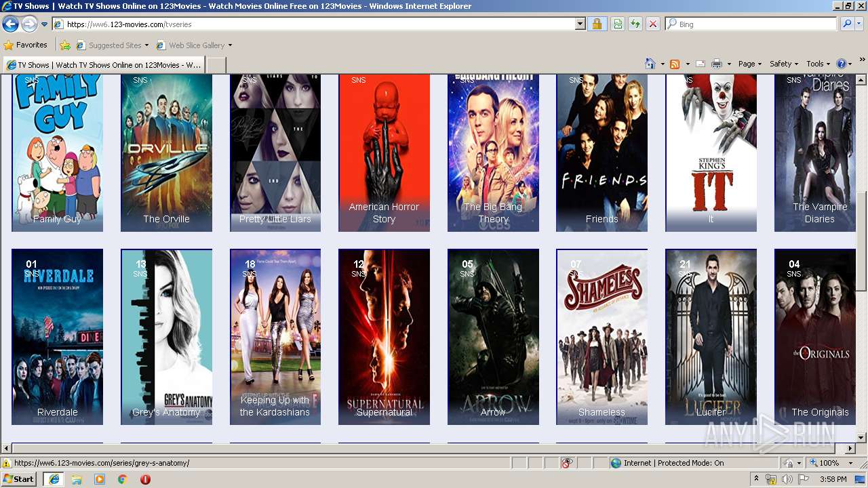Open the Page menu
This screenshot has width=868, height=488.
click(x=750, y=64)
